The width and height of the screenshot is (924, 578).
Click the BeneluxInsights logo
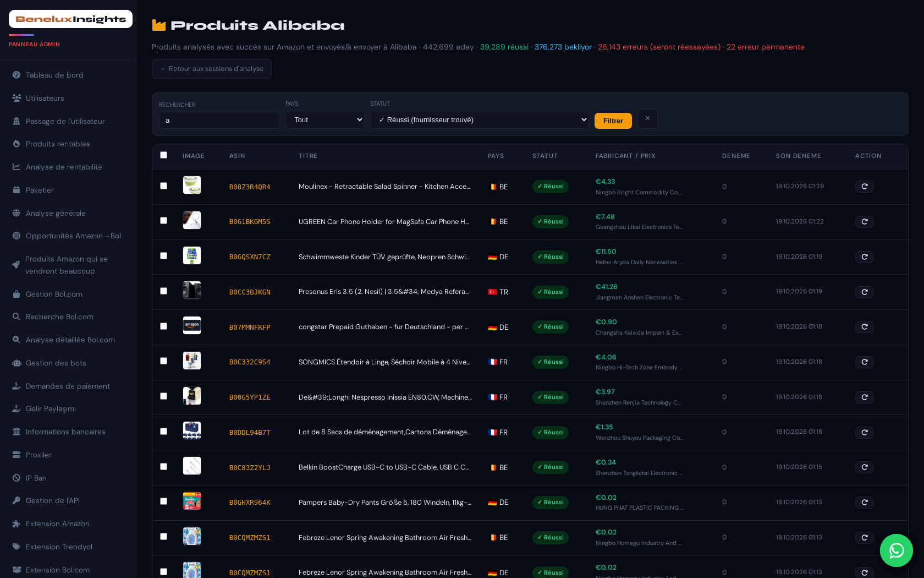(x=70, y=19)
